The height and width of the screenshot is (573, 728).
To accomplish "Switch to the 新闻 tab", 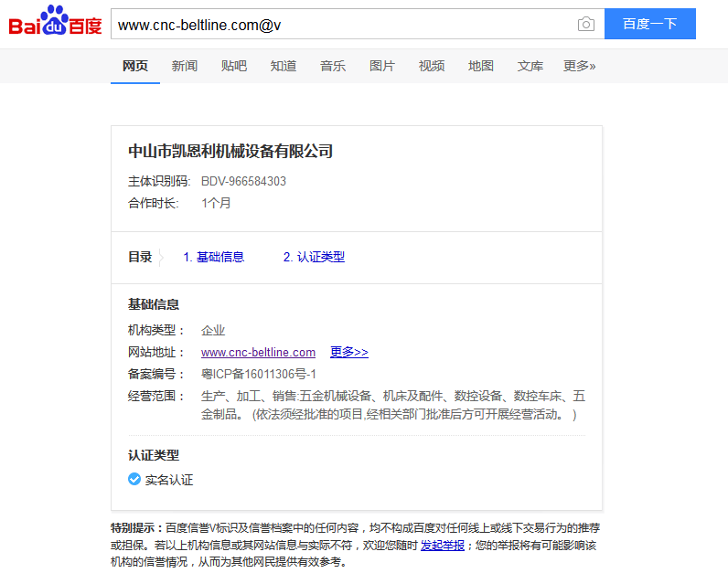I will (185, 66).
